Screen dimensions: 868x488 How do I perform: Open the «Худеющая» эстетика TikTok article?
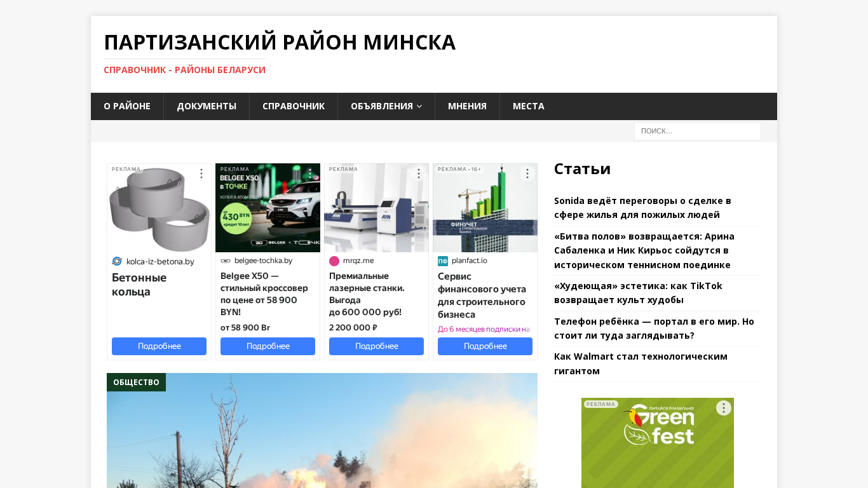[x=638, y=293]
